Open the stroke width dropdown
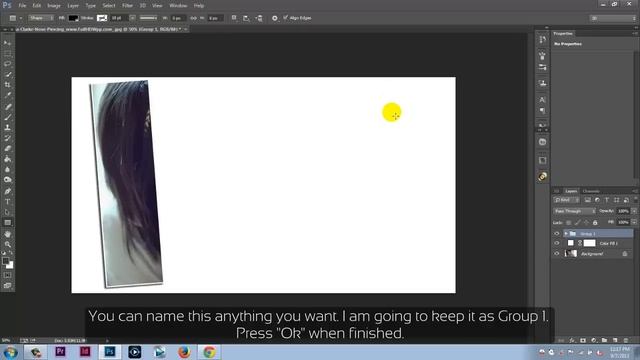The width and height of the screenshot is (640, 360). point(132,18)
